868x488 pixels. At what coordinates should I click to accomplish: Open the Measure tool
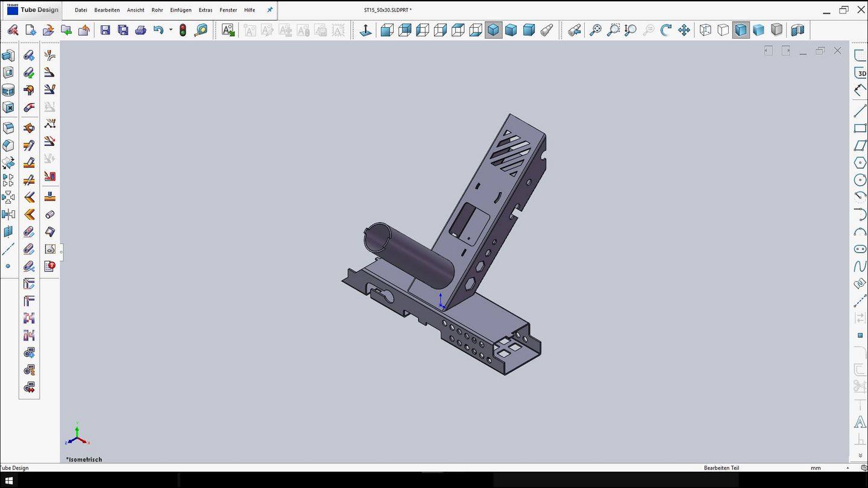(x=201, y=30)
